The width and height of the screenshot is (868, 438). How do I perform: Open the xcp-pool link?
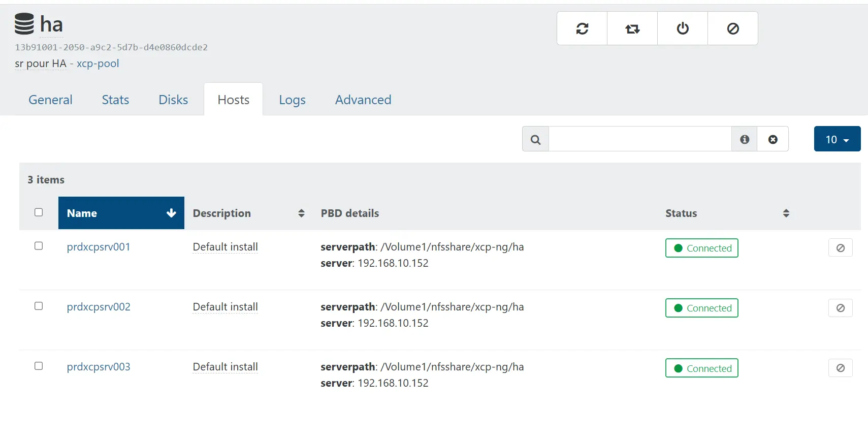[x=98, y=64]
